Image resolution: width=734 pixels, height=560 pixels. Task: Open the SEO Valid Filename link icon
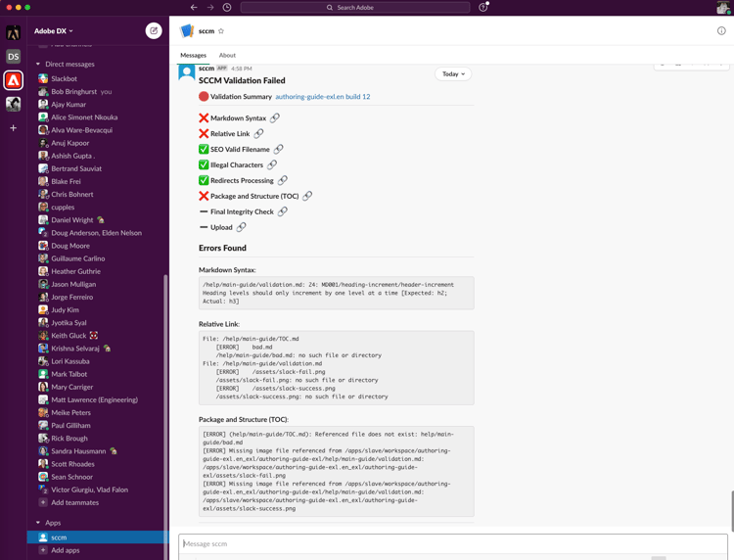(x=278, y=150)
